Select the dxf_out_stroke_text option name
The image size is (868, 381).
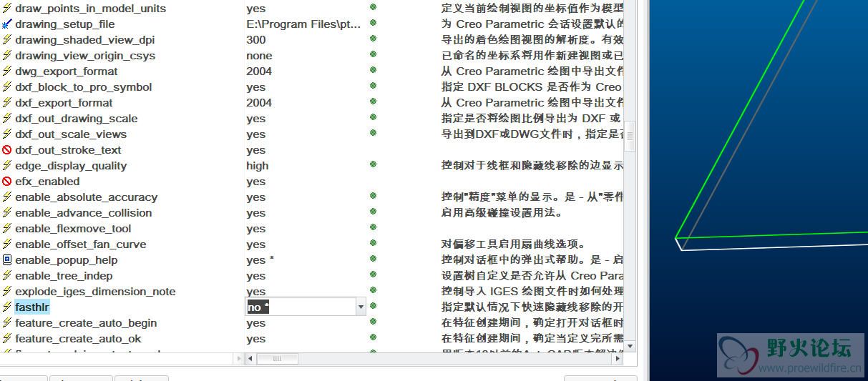click(x=68, y=150)
